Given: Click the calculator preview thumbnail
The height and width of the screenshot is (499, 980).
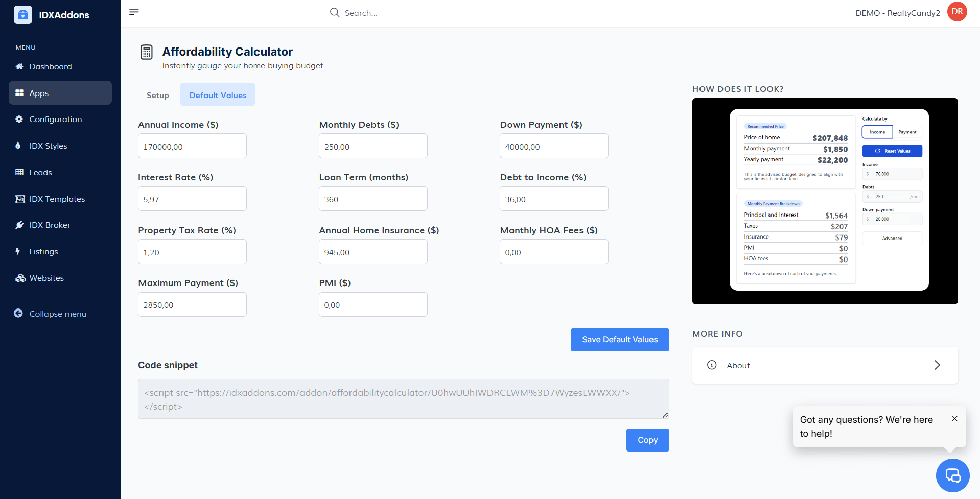Looking at the screenshot, I should point(825,201).
